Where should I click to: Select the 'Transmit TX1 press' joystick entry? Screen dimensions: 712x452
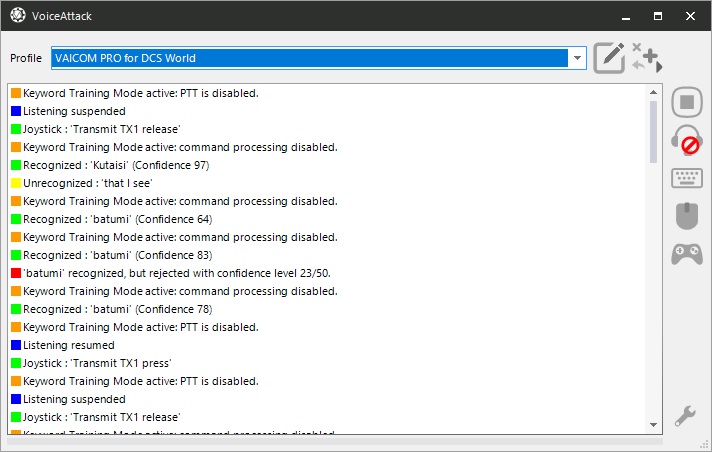pos(91,363)
